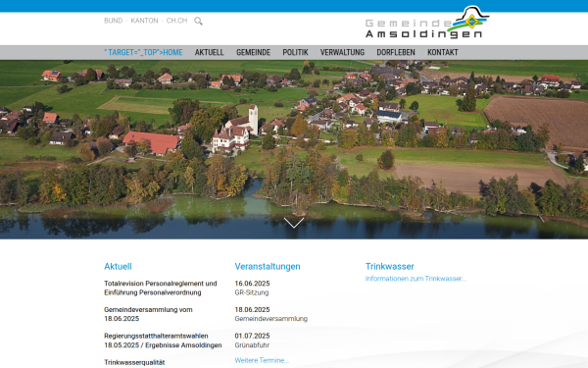Open the search magnifier icon
Screen dimensions: 588x368
coord(198,21)
